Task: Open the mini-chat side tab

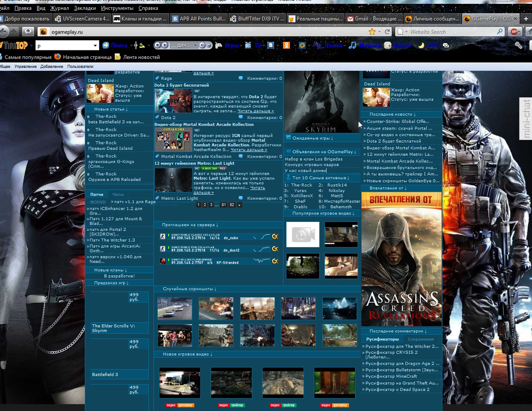Action: coord(526,119)
